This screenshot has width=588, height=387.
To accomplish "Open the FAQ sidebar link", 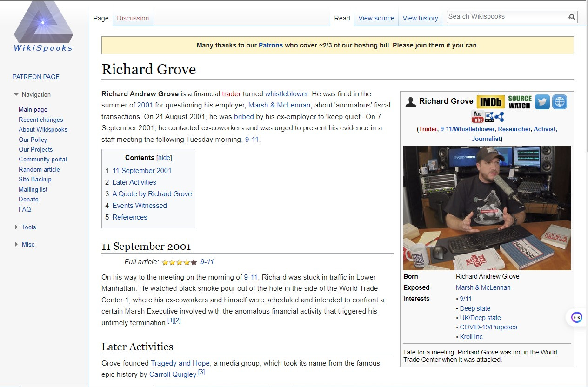I will (x=25, y=209).
